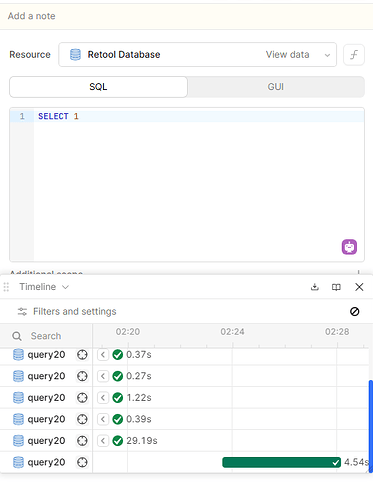Click the success check of 0.37s run
The image size is (373, 500).
coord(118,355)
